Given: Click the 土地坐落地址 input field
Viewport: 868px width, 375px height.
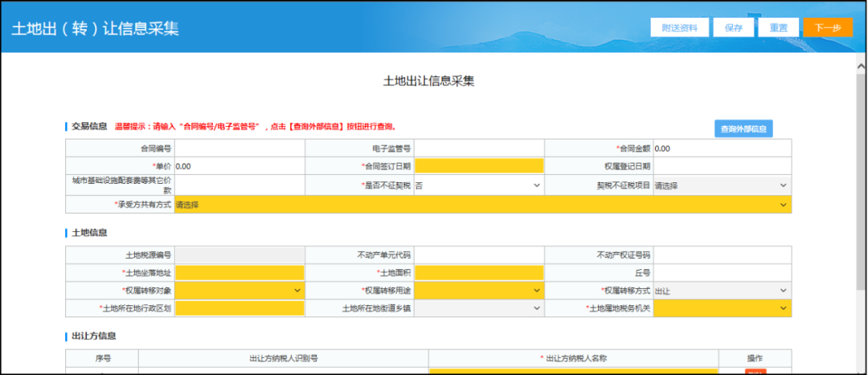Looking at the screenshot, I should 240,272.
